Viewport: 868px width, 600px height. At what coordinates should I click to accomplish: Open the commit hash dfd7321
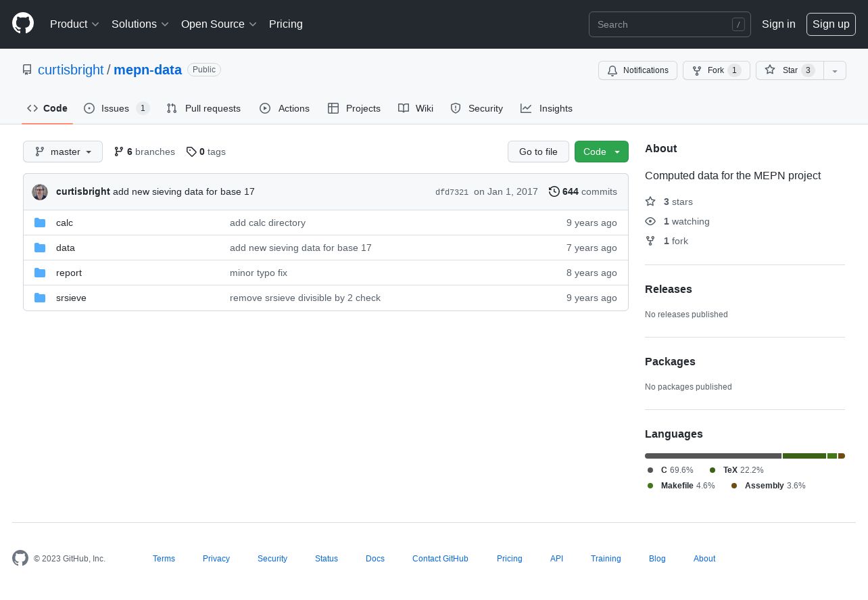click(x=452, y=192)
